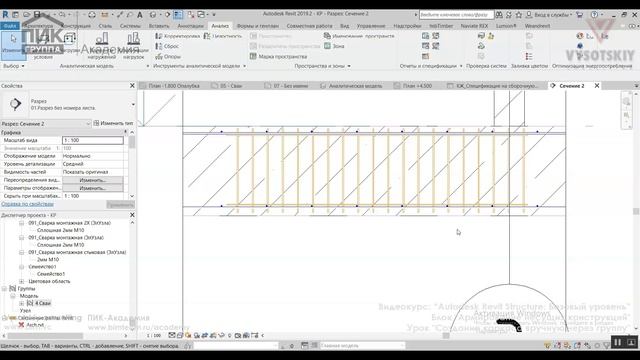Close the Свойства panel

[x=132, y=86]
